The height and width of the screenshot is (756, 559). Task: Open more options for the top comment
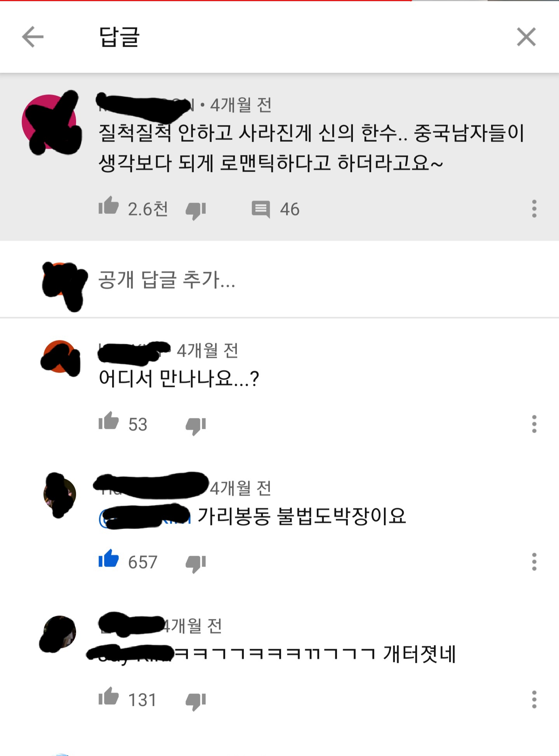(x=534, y=209)
